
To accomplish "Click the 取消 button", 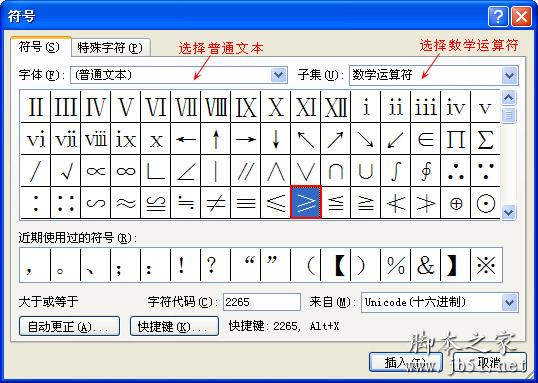I will coord(490,362).
